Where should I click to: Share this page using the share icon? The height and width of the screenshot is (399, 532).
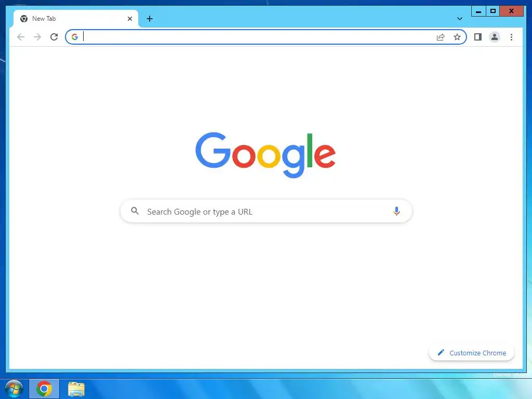(x=441, y=37)
